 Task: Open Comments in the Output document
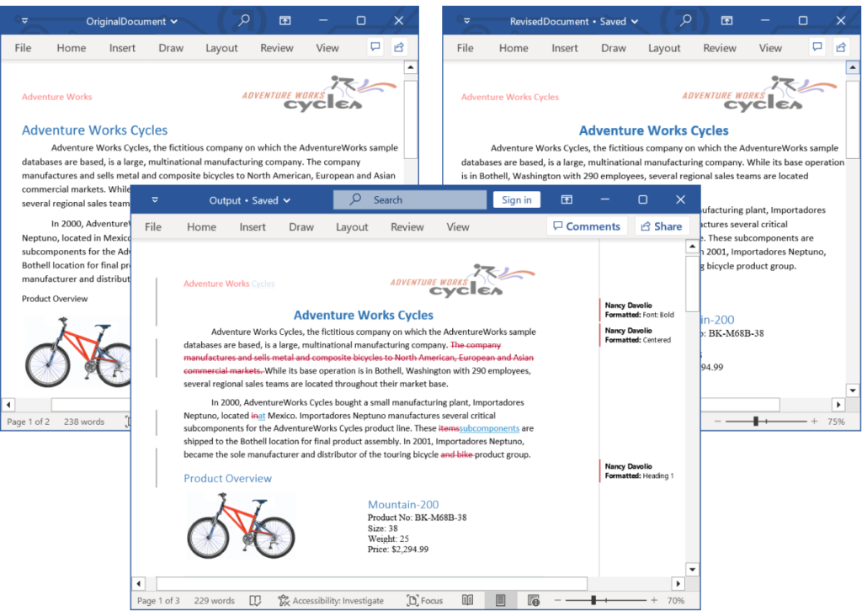coord(587,226)
